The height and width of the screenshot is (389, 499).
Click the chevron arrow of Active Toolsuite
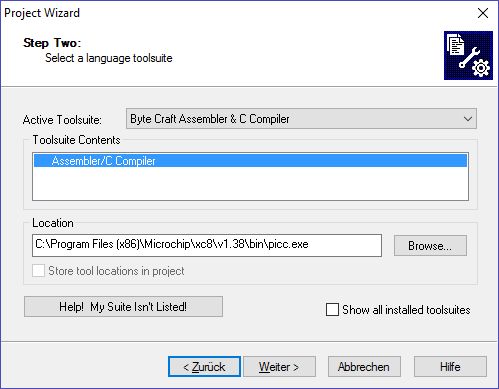[x=468, y=119]
